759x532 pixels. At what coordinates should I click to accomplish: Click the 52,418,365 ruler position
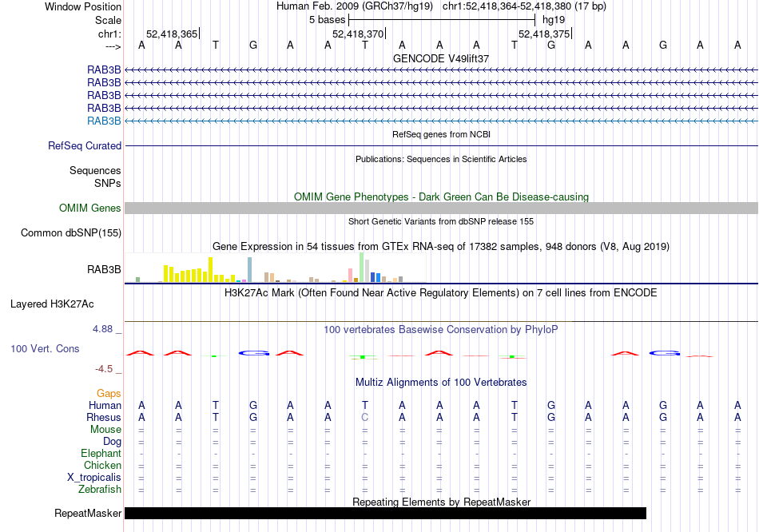172,34
